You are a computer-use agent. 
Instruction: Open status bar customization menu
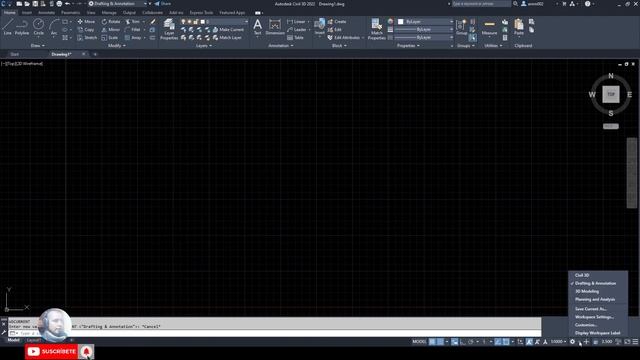coord(635,342)
